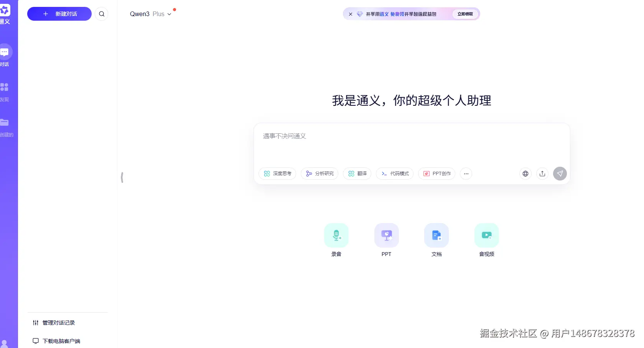644x348 pixels.
Task: Open the search icon beside 新建对话
Action: [101, 14]
